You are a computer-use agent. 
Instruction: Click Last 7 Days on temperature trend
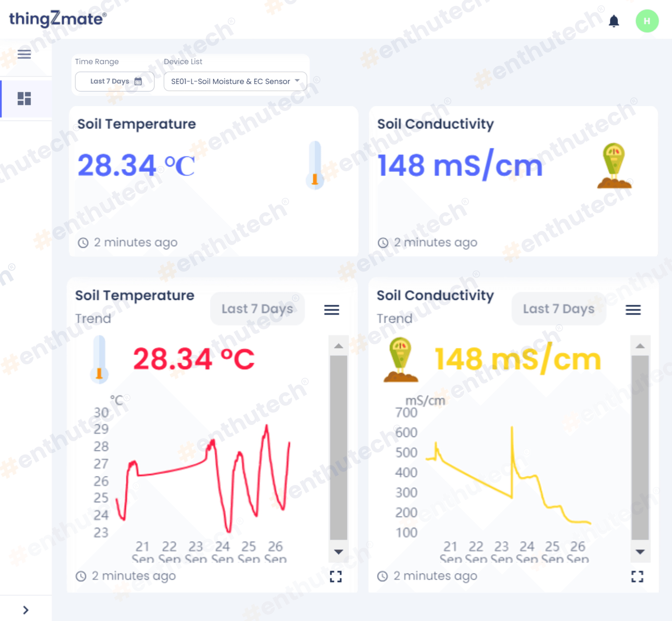pos(257,309)
